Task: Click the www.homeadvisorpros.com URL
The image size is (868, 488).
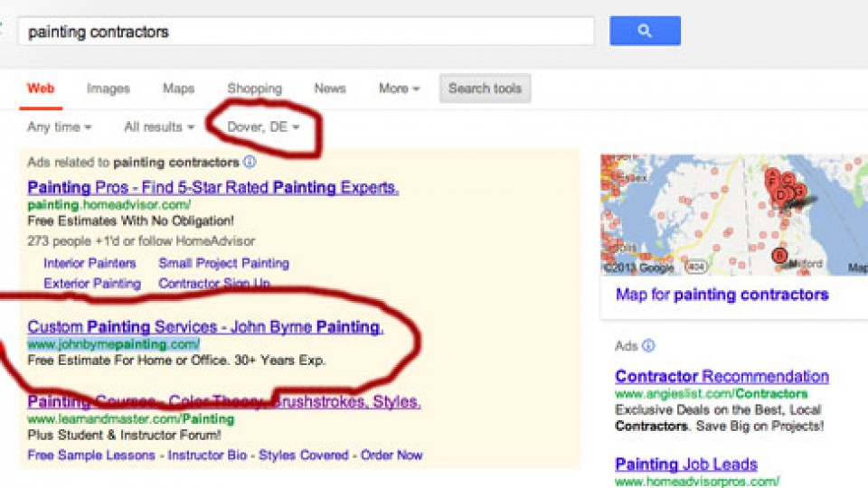Action: [697, 482]
